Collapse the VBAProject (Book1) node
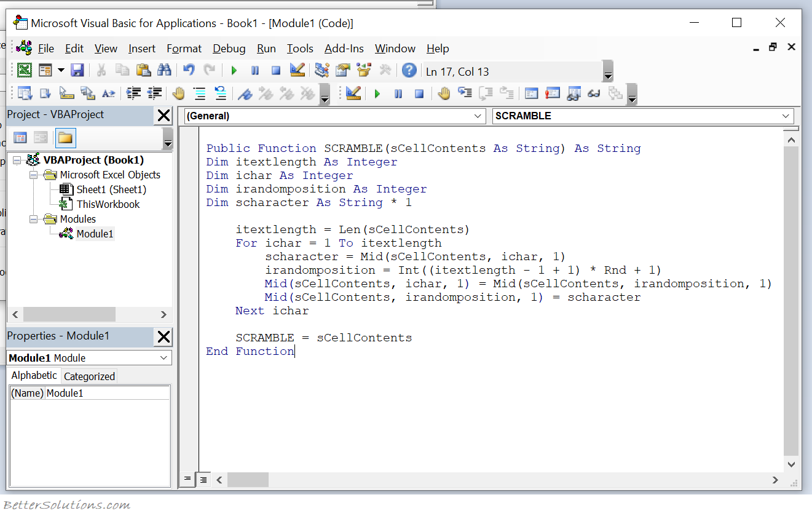The width and height of the screenshot is (812, 516). point(17,160)
